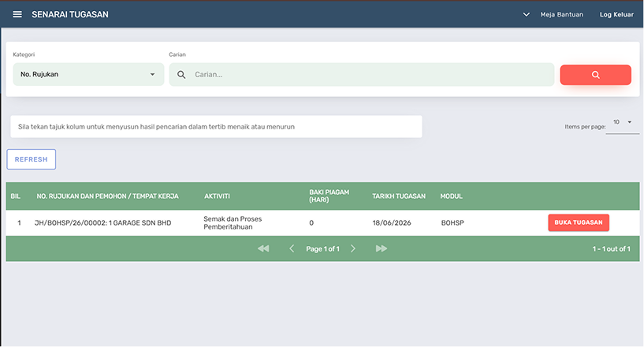Open Meja Bantuan help desk
644x347 pixels.
coord(561,14)
